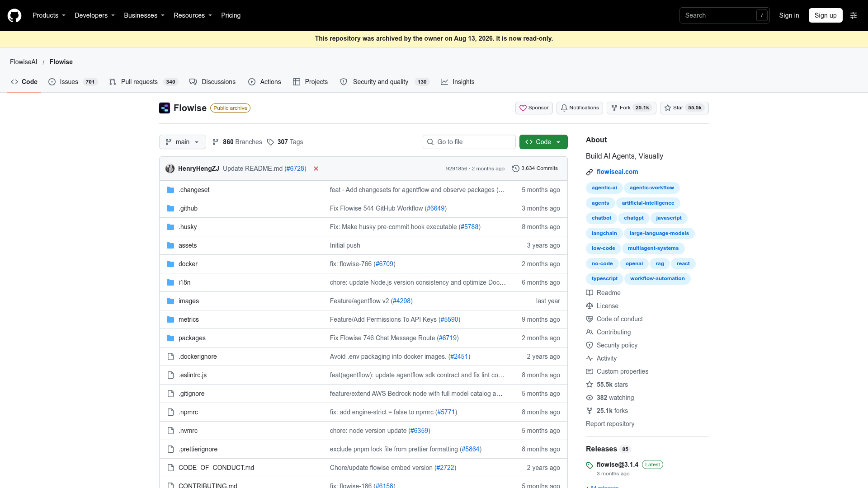Click the Flowise repository avatar icon
868x488 pixels.
[x=165, y=108]
